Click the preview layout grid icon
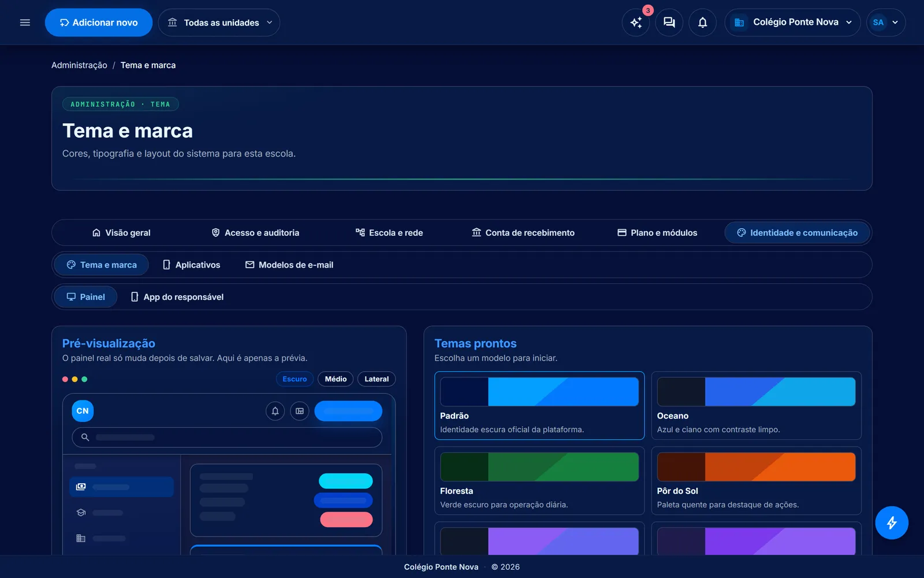The image size is (924, 578). [300, 411]
